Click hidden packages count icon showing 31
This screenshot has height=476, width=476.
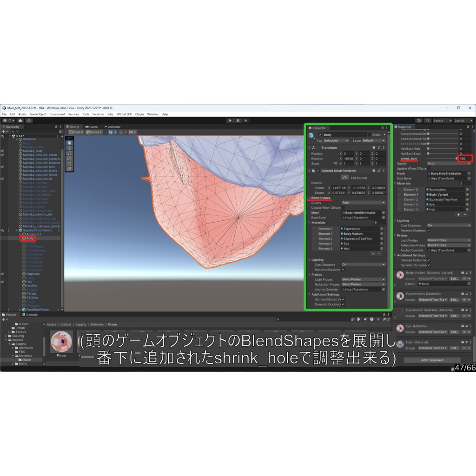click(386, 319)
